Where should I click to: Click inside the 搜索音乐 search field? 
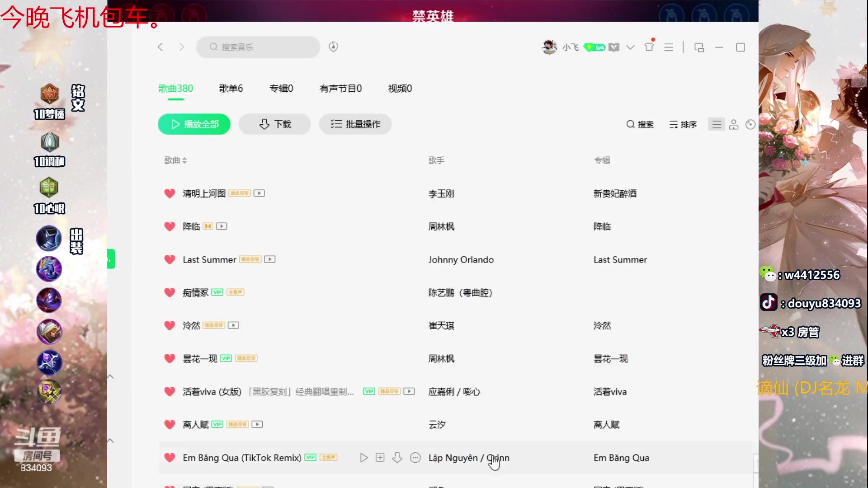258,47
